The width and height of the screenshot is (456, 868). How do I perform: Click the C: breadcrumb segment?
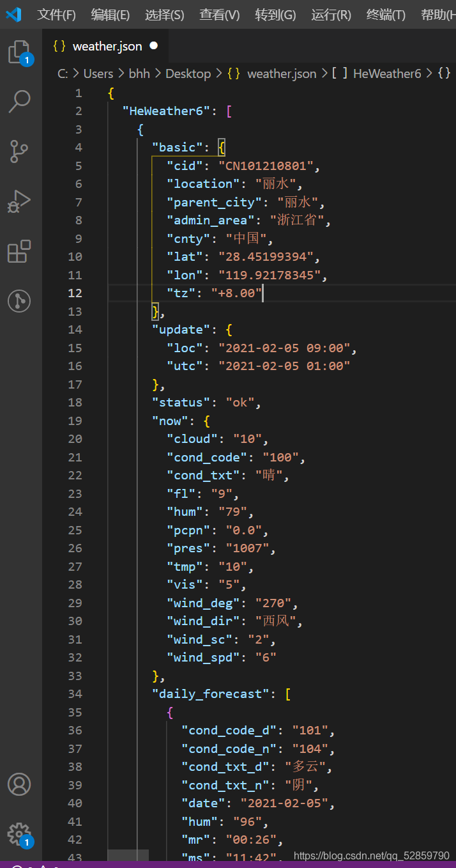tap(63, 74)
